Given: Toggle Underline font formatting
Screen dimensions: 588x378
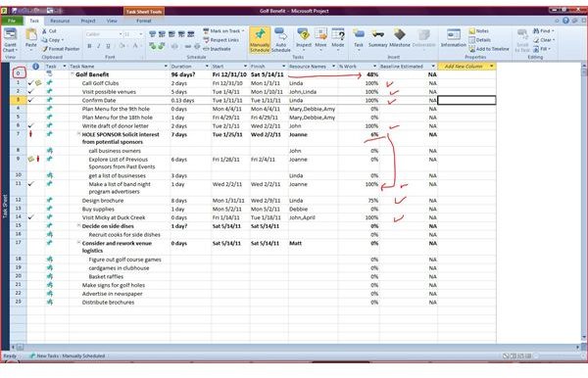Looking at the screenshot, I should pyautogui.click(x=108, y=46).
